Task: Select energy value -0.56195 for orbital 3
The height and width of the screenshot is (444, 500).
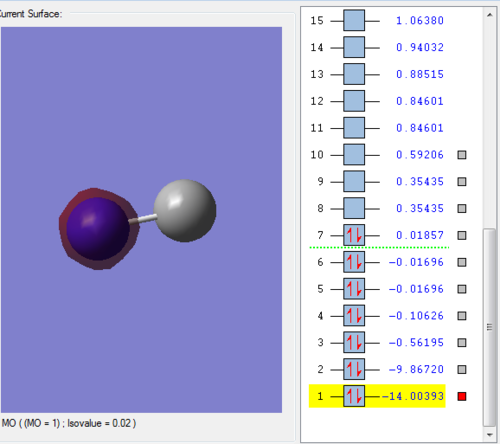Action: [x=416, y=343]
